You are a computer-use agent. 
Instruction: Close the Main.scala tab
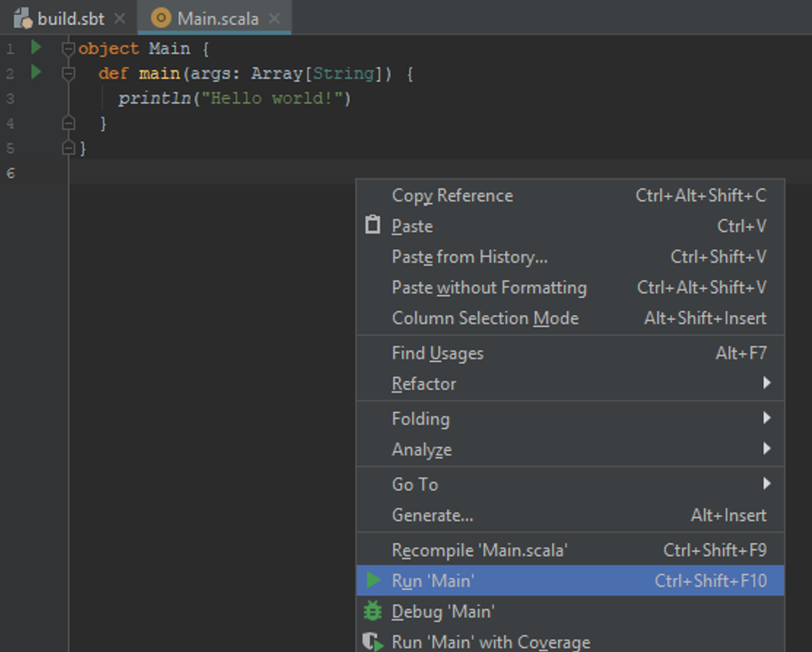pos(274,18)
